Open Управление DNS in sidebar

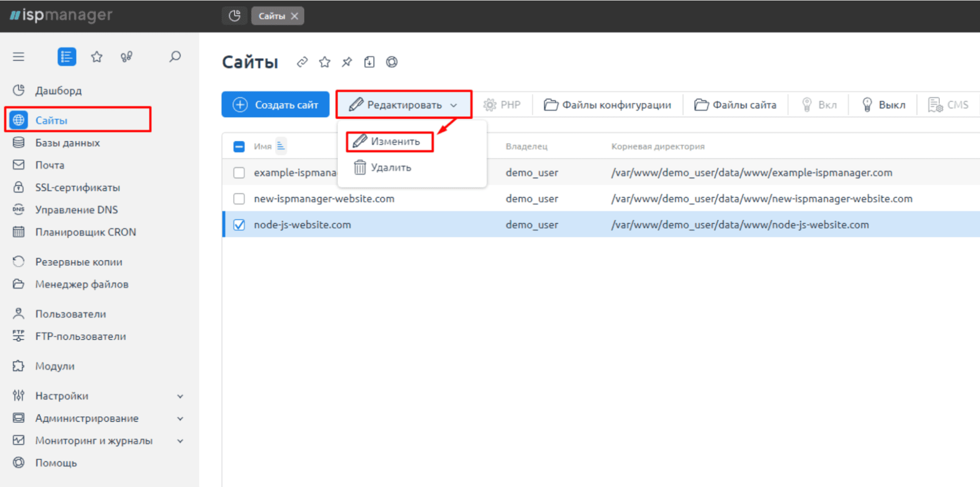click(77, 209)
